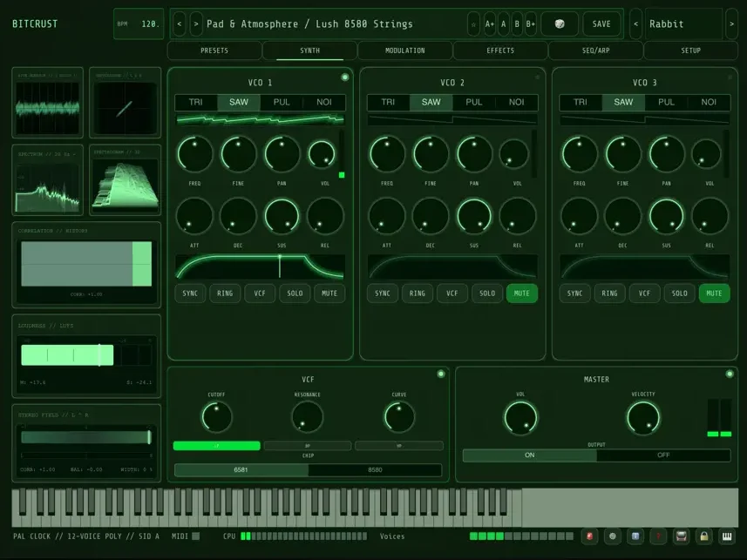The height and width of the screenshot is (560, 747).
Task: Open the SEQ/ARP tab
Action: click(595, 51)
